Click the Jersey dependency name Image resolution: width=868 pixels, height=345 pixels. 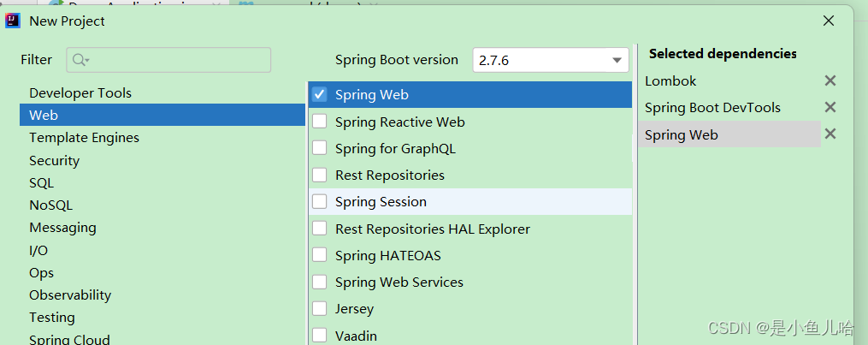[354, 309]
